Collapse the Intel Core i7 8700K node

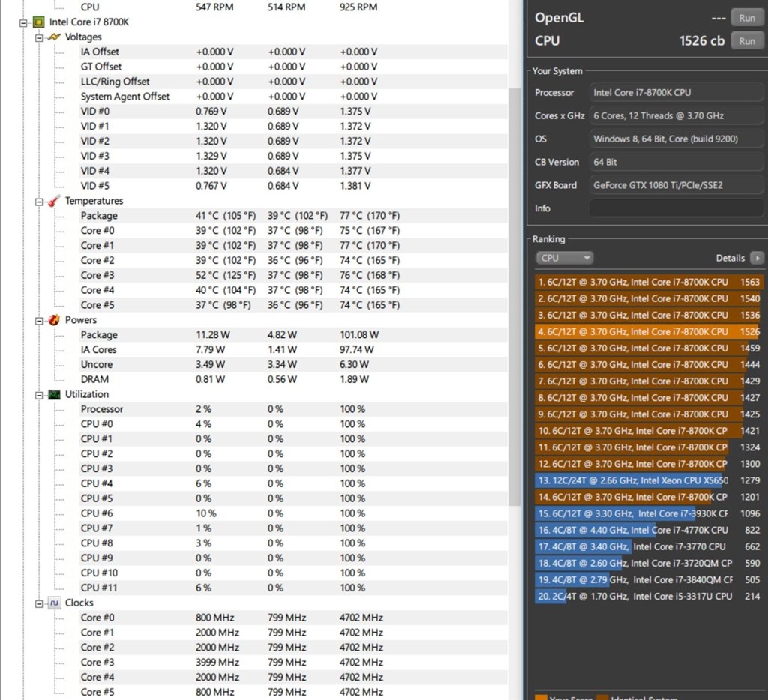click(x=23, y=22)
